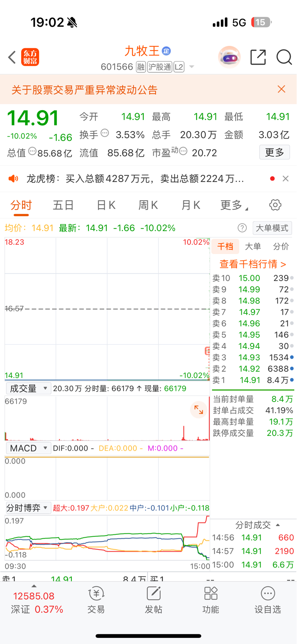Open the AI robot assistant icon

click(229, 57)
